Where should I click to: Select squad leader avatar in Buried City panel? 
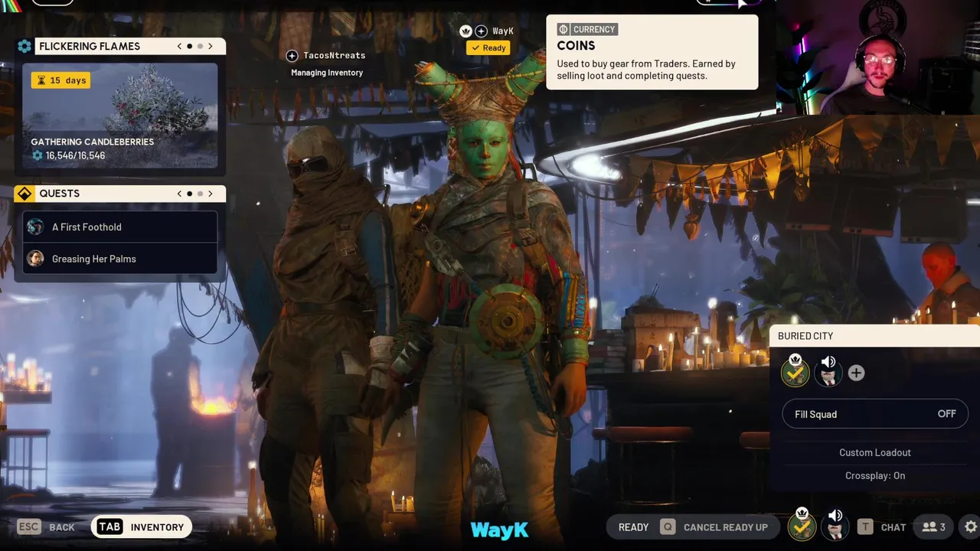coord(795,372)
